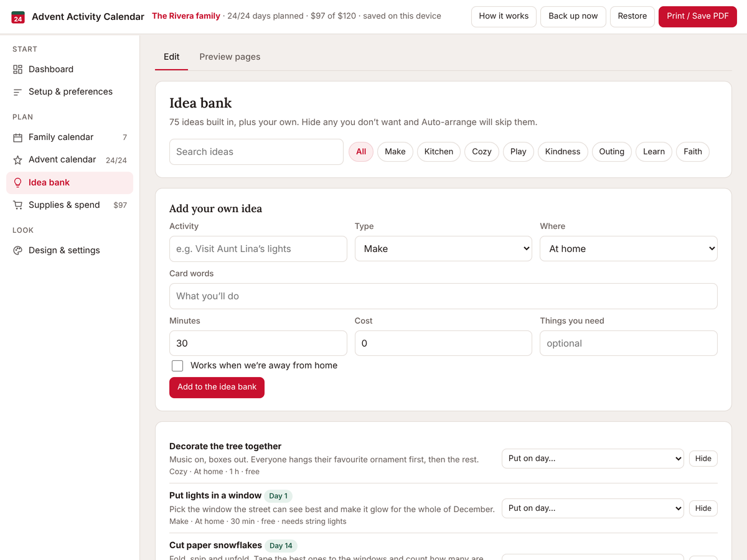Click the Restore button
This screenshot has width=747, height=560.
632,16
